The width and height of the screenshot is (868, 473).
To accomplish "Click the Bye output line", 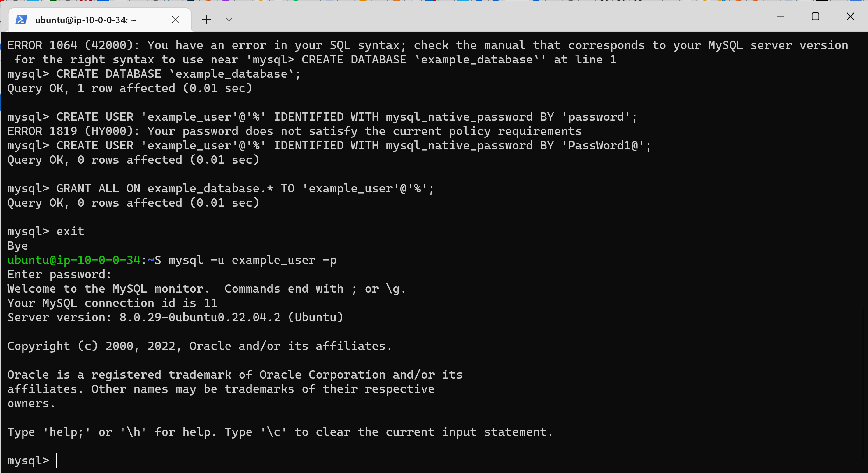I will pyautogui.click(x=17, y=246).
